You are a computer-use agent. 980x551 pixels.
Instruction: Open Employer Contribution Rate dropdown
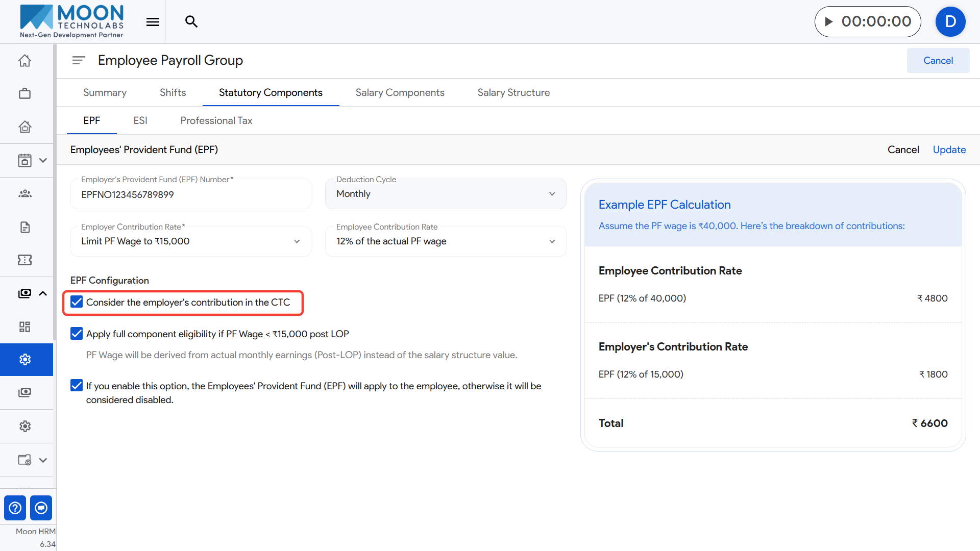[x=190, y=241]
